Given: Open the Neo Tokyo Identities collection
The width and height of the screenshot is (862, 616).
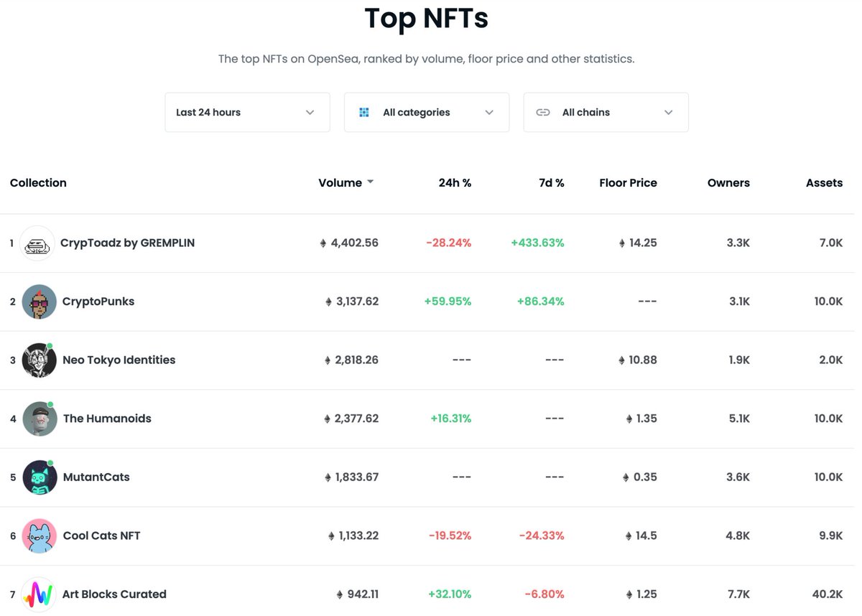Looking at the screenshot, I should click(x=119, y=360).
